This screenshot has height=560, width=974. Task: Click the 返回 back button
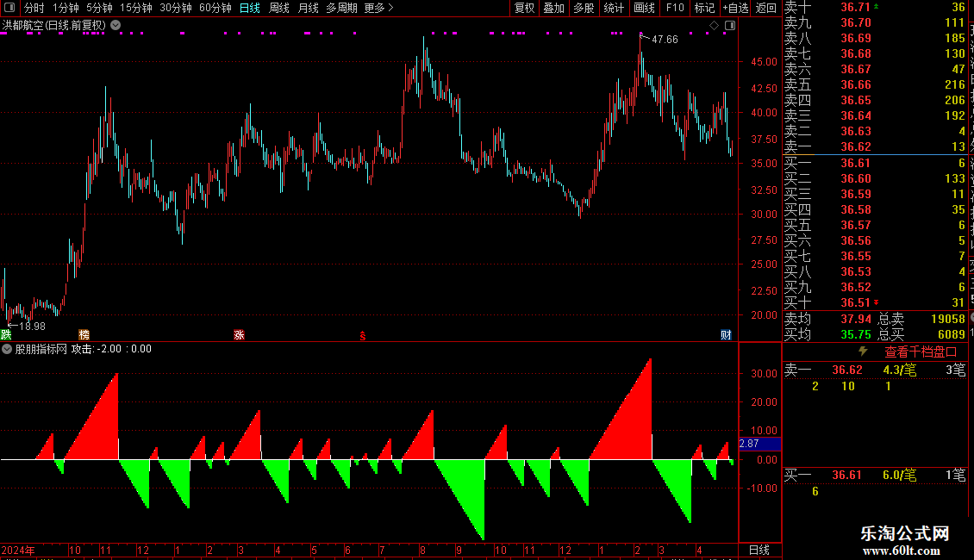pyautogui.click(x=766, y=8)
